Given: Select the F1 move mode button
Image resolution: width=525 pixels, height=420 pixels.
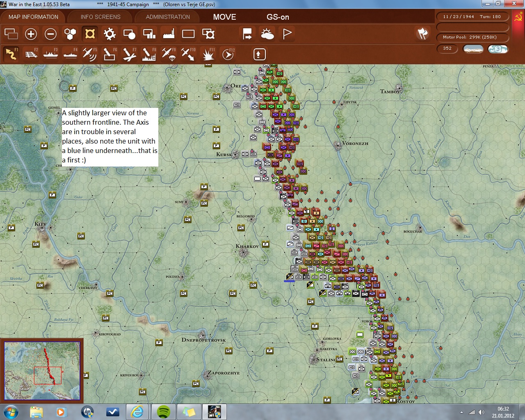Looking at the screenshot, I should 11,54.
